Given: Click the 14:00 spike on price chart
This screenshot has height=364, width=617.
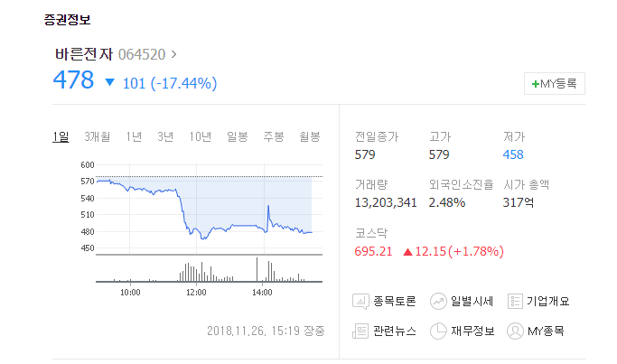Looking at the screenshot, I should [268, 206].
